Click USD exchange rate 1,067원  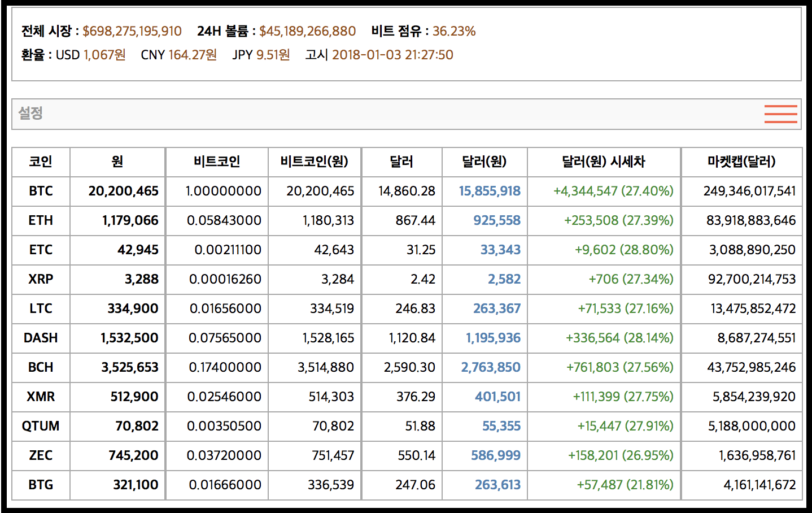tap(104, 55)
